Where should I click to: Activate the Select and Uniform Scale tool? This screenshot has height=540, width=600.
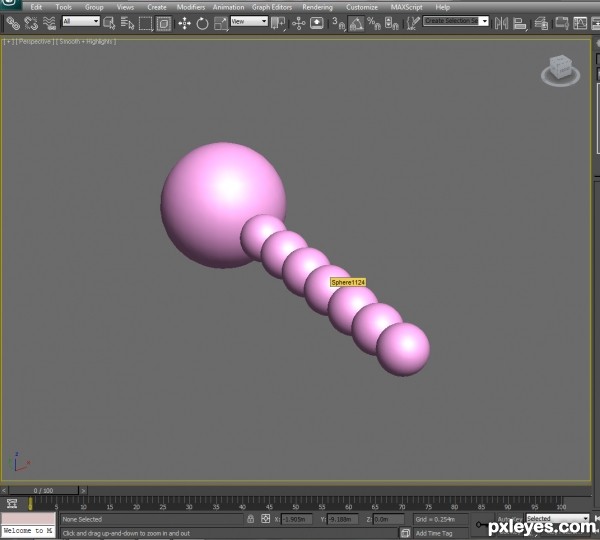[220, 23]
